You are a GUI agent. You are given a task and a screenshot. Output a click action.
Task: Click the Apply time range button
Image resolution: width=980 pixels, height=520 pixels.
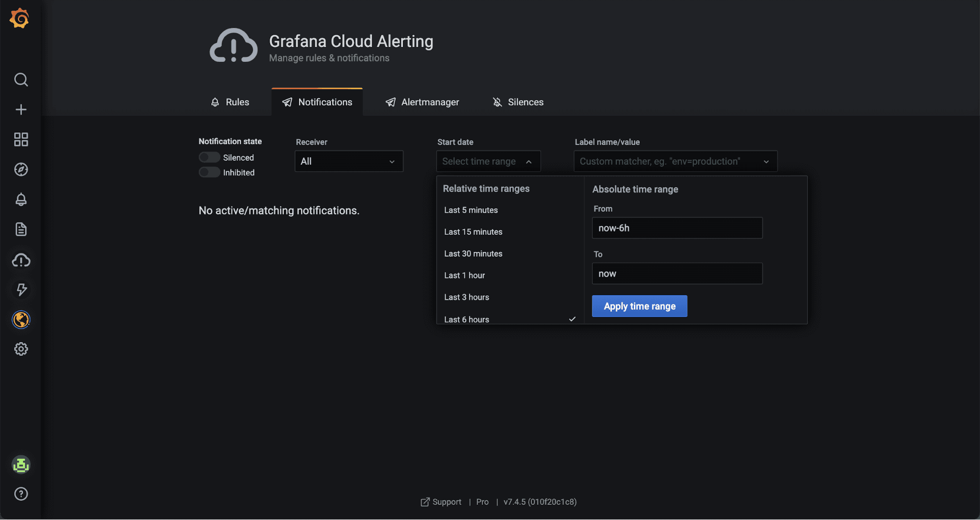pyautogui.click(x=639, y=306)
